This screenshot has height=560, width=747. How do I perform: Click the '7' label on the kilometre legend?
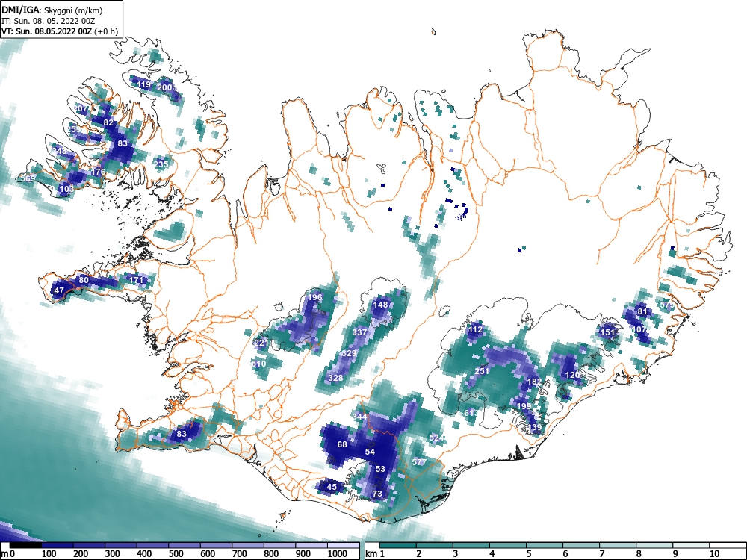coord(601,554)
